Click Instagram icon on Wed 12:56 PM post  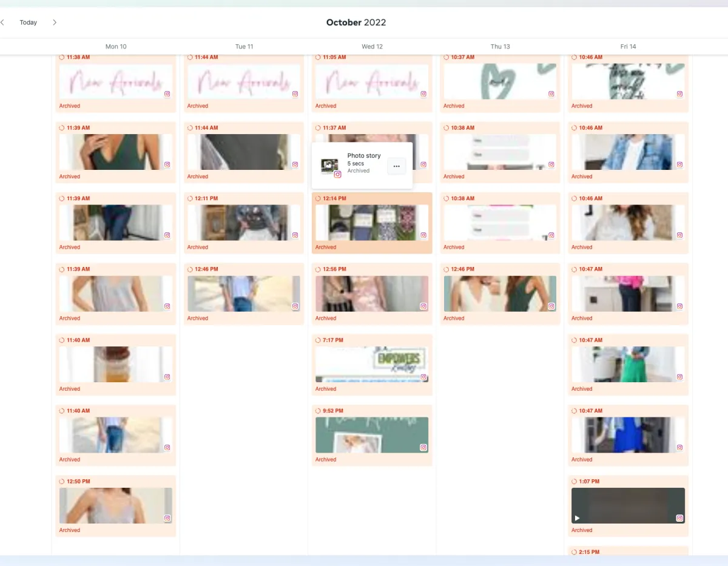(x=423, y=306)
